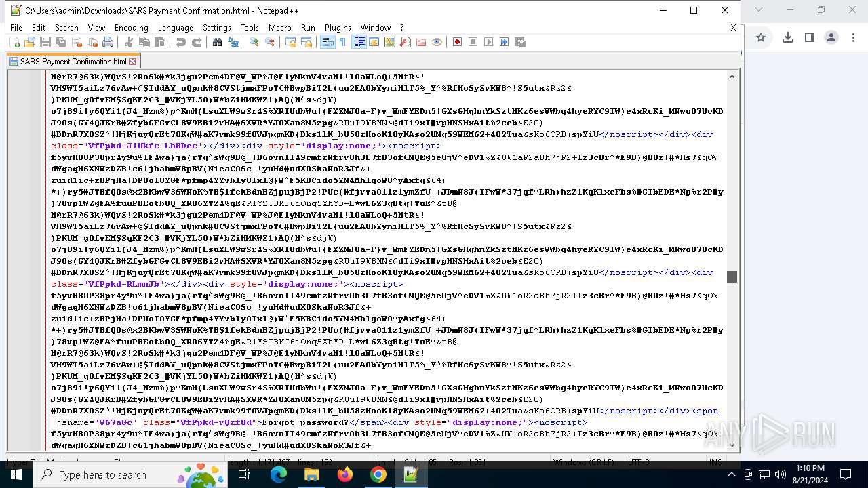Print the current document
Screen dimensions: 868x488
108,42
